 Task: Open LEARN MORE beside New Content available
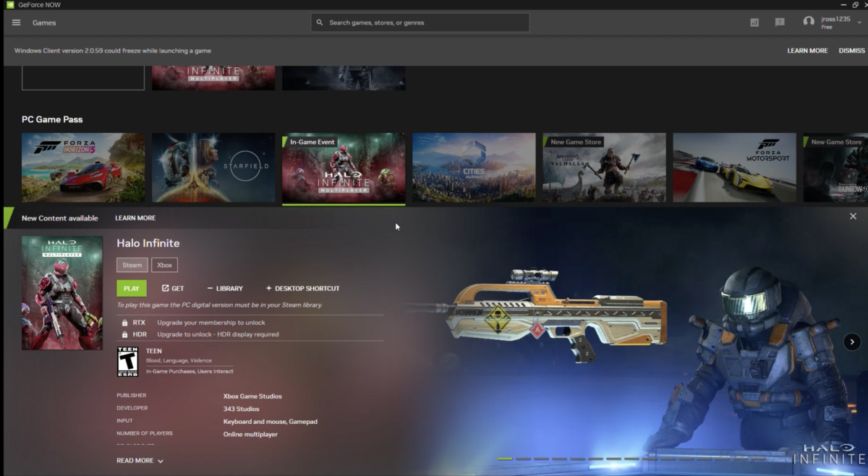(135, 218)
